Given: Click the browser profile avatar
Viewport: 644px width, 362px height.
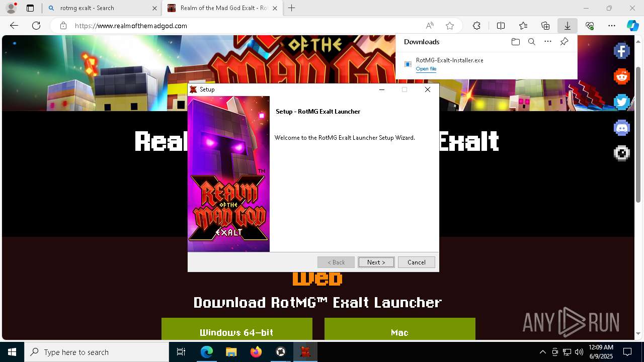Looking at the screenshot, I should tap(11, 8).
